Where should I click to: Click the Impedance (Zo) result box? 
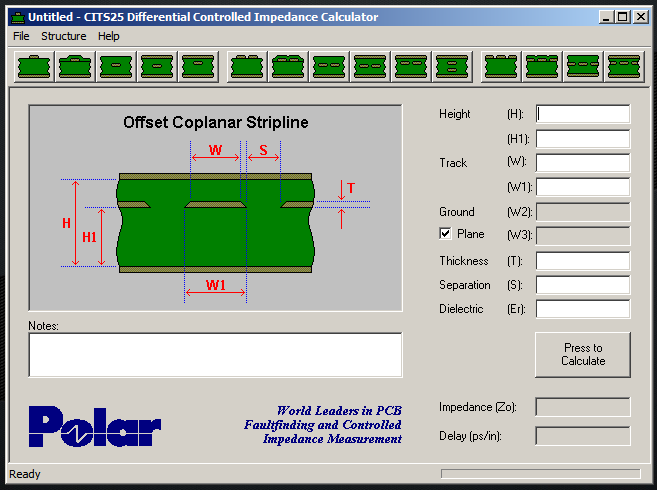pyautogui.click(x=583, y=407)
